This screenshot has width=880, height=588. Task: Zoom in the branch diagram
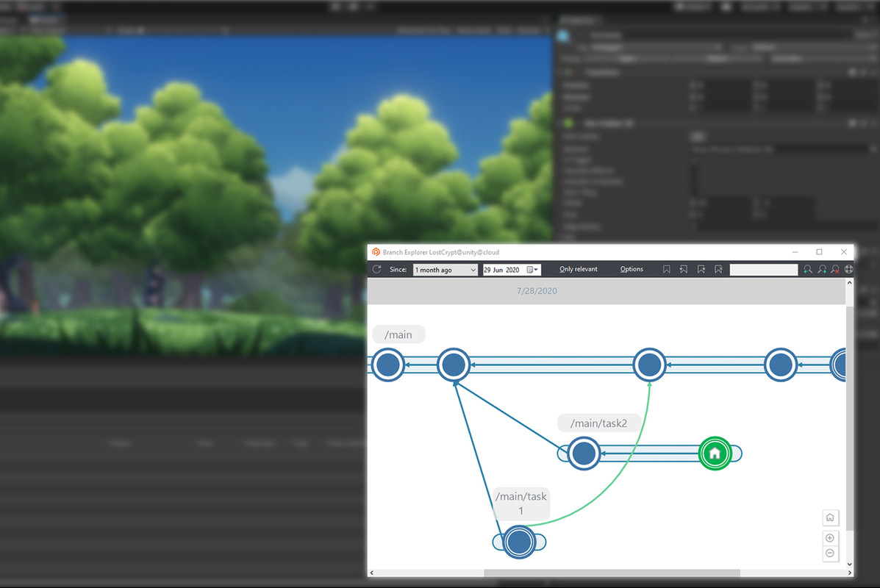[x=830, y=538]
